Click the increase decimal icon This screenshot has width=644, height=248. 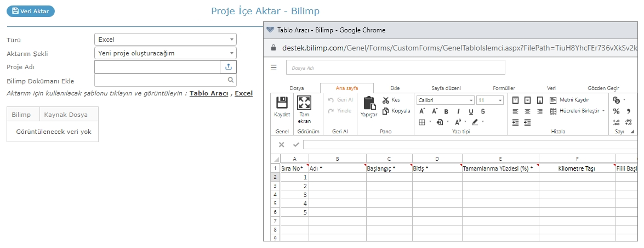(x=616, y=122)
